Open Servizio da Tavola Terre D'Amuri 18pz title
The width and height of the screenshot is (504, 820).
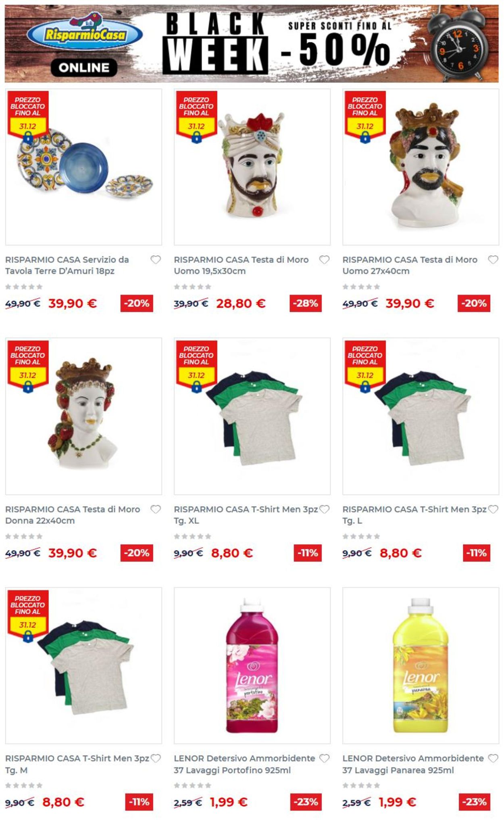coord(67,265)
